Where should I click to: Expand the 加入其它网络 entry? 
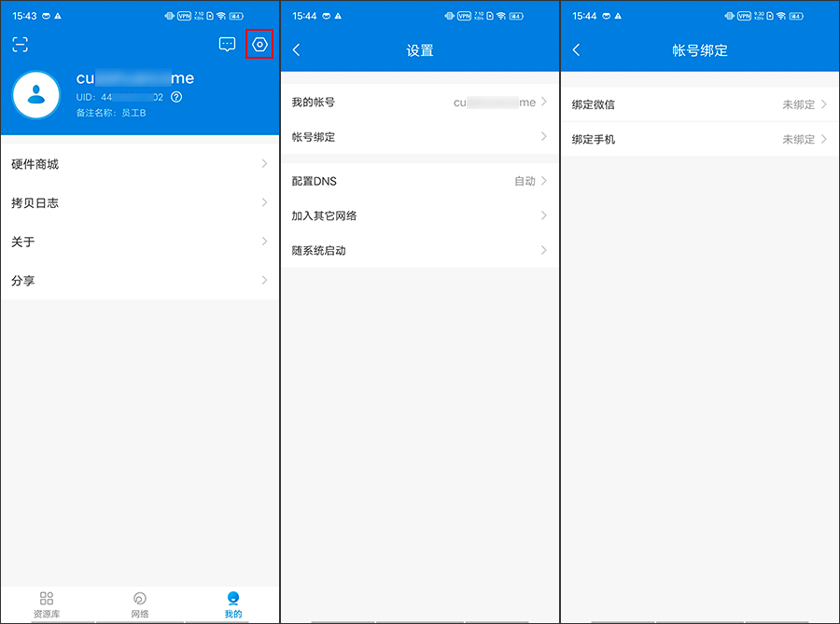tap(420, 215)
